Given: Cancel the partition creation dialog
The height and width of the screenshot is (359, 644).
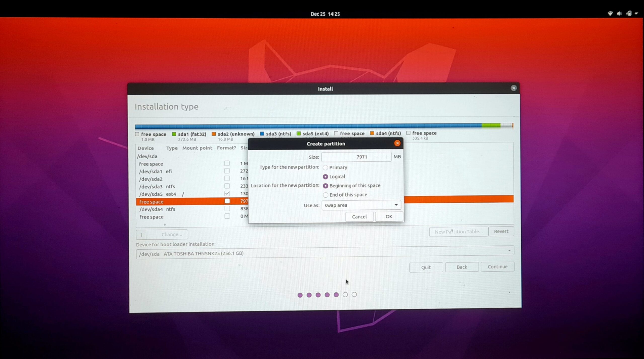Looking at the screenshot, I should coord(359,217).
